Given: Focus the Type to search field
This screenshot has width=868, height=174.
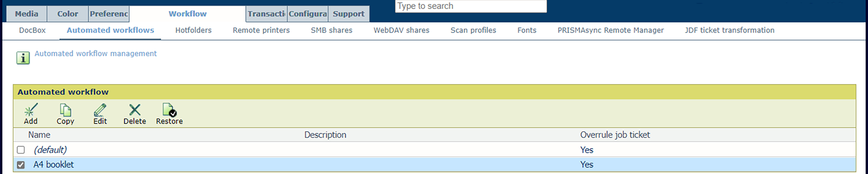Looking at the screenshot, I should pyautogui.click(x=471, y=6).
